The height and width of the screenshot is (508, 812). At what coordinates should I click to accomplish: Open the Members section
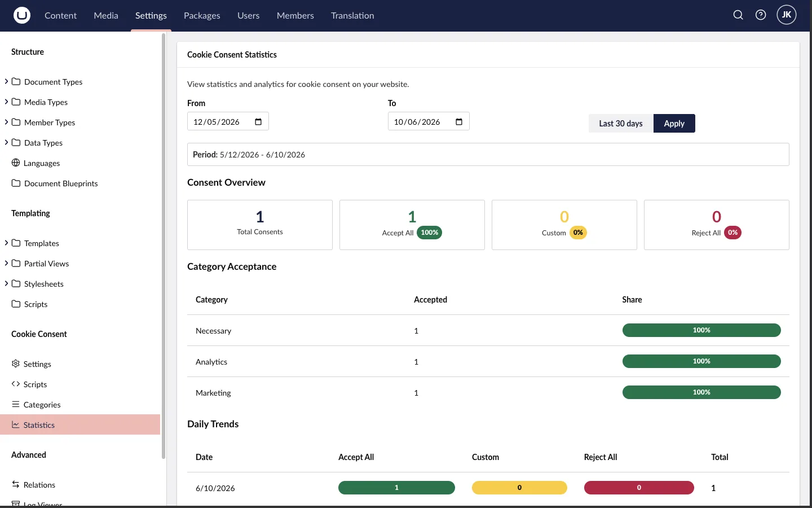(x=295, y=16)
